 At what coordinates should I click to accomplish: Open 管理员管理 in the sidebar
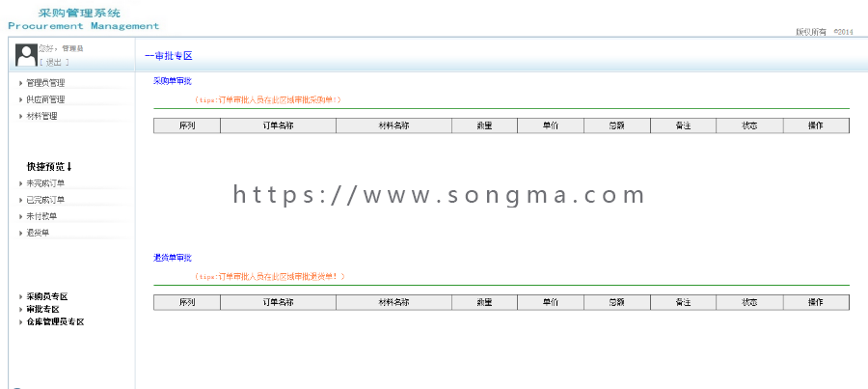[45, 83]
